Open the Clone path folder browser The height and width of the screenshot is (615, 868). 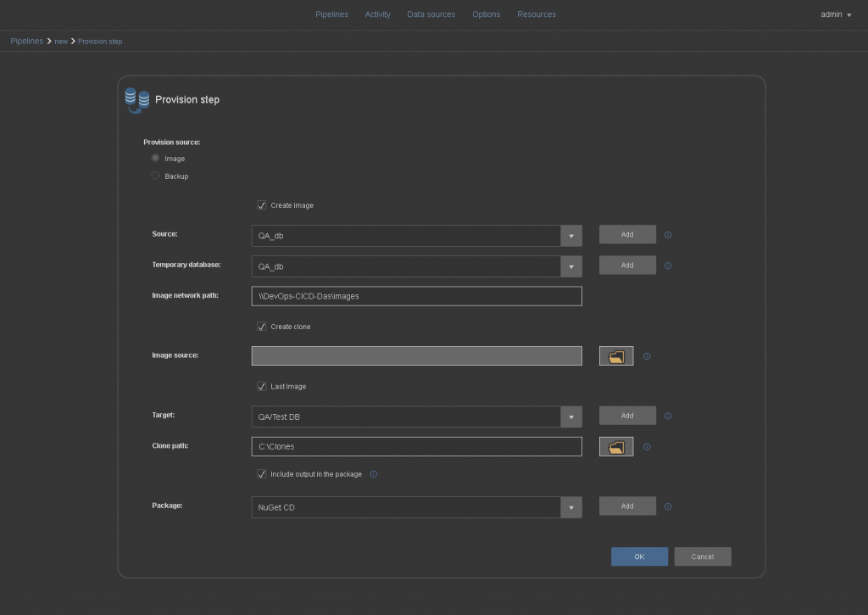[616, 446]
